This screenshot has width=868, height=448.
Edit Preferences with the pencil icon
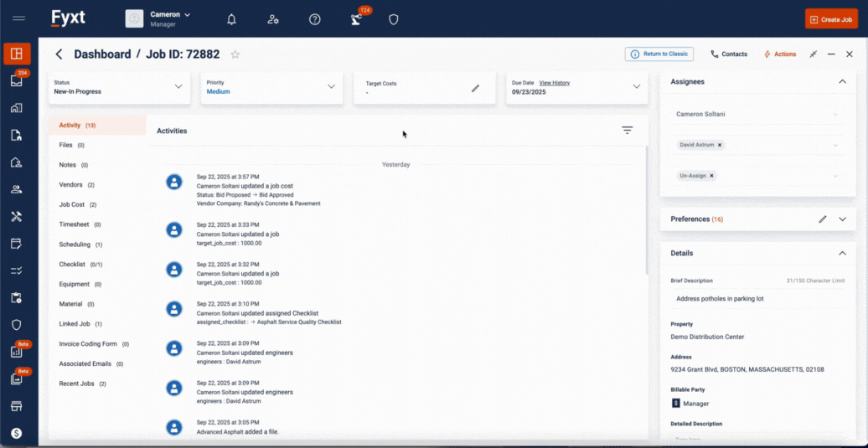[822, 219]
